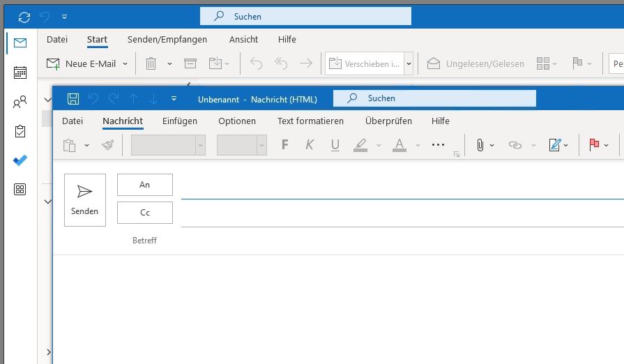Click the red font color swatch
This screenshot has height=364, width=624.
point(399,145)
